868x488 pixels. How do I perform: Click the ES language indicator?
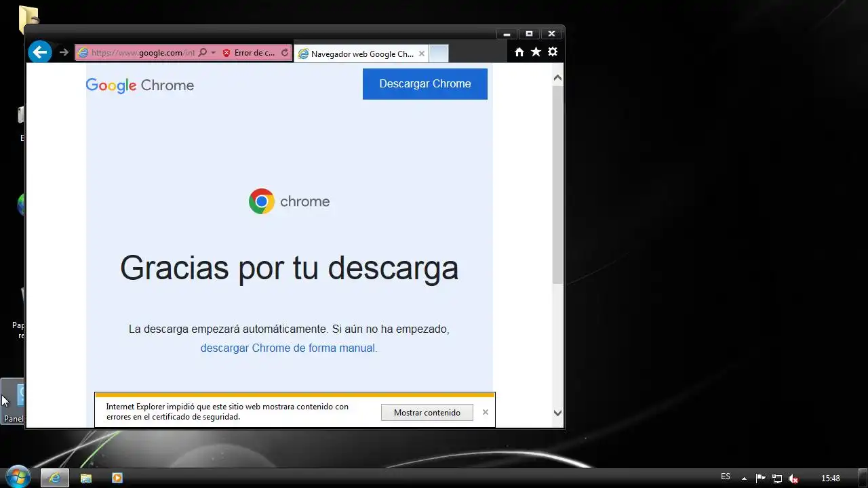tap(726, 477)
